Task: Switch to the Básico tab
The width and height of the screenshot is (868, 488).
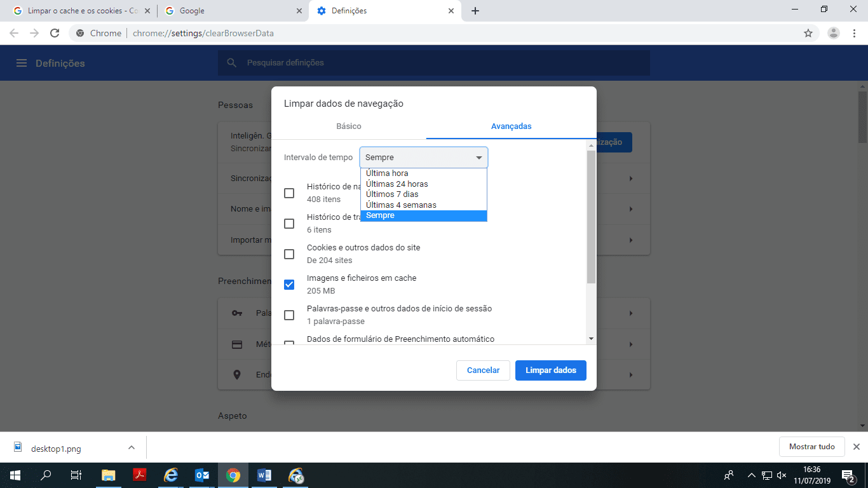Action: [x=349, y=126]
